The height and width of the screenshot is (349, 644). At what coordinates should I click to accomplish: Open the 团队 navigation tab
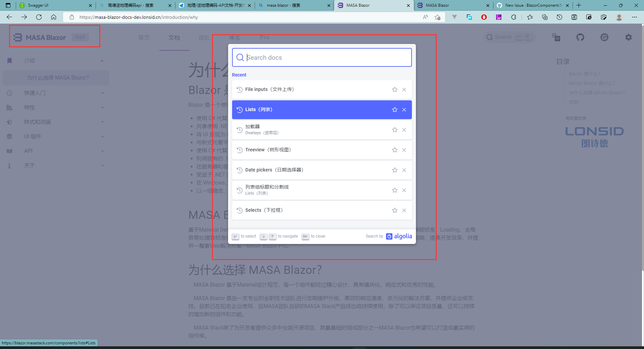pyautogui.click(x=204, y=38)
